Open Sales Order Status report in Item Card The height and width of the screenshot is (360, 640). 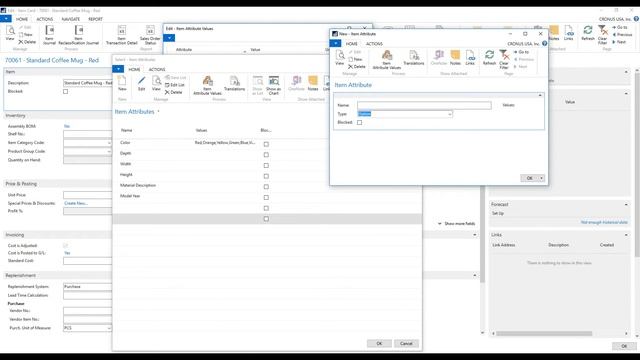coord(150,35)
